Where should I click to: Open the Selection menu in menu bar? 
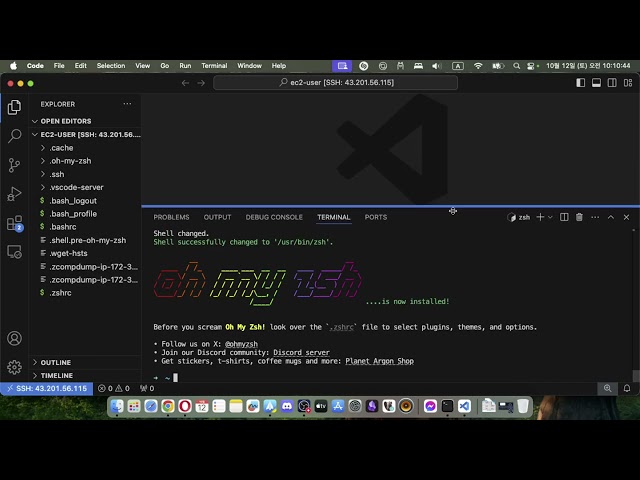click(111, 66)
